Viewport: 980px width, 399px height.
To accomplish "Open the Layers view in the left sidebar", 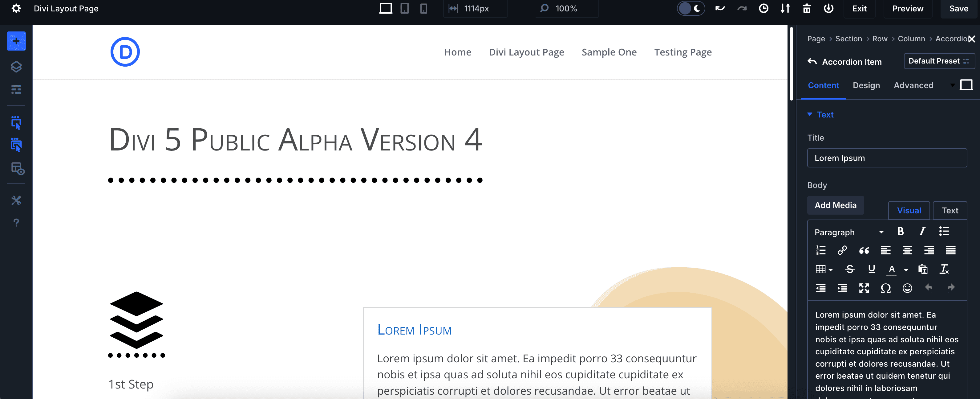I will [16, 67].
